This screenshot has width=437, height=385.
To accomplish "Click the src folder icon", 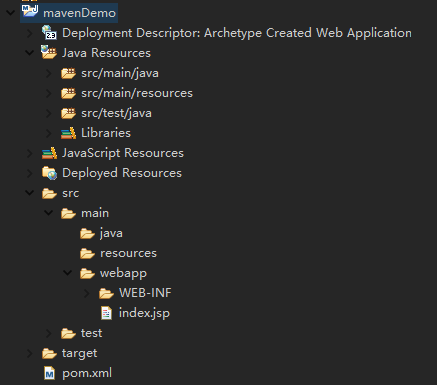I will (49, 193).
